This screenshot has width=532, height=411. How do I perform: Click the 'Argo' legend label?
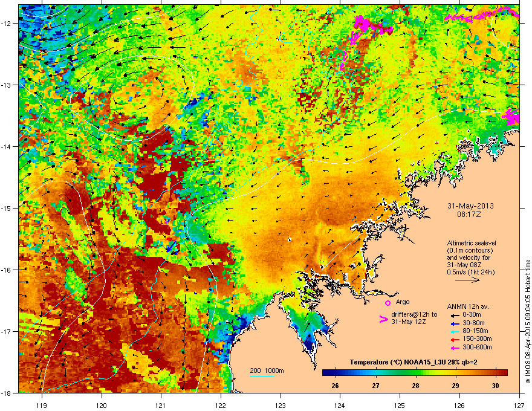click(403, 302)
